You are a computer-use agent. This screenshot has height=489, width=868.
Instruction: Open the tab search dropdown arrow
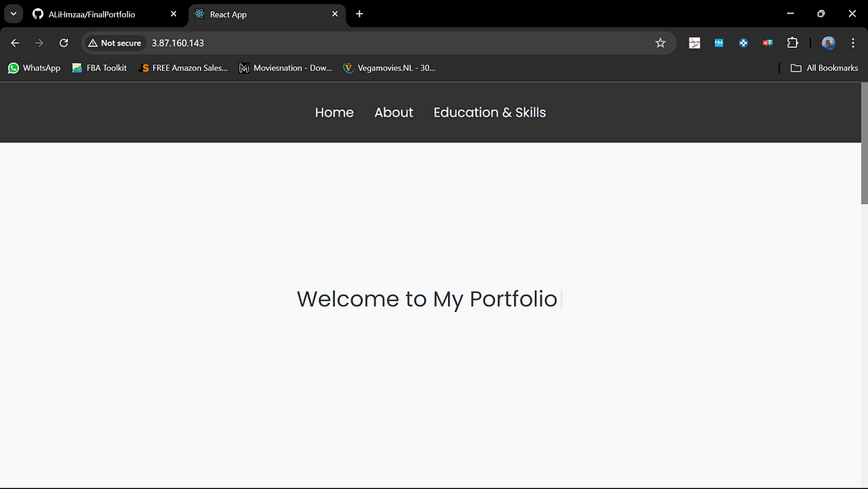12,14
